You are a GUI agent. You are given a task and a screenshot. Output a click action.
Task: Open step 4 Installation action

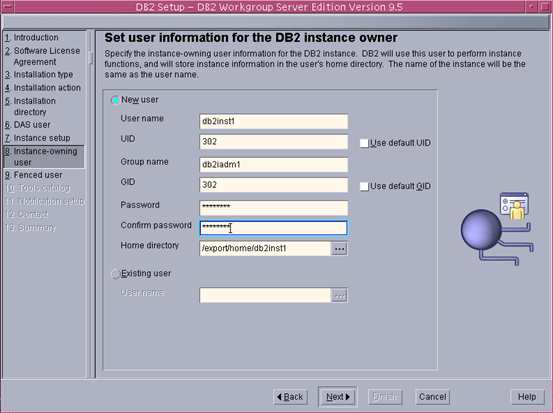pyautogui.click(x=43, y=88)
